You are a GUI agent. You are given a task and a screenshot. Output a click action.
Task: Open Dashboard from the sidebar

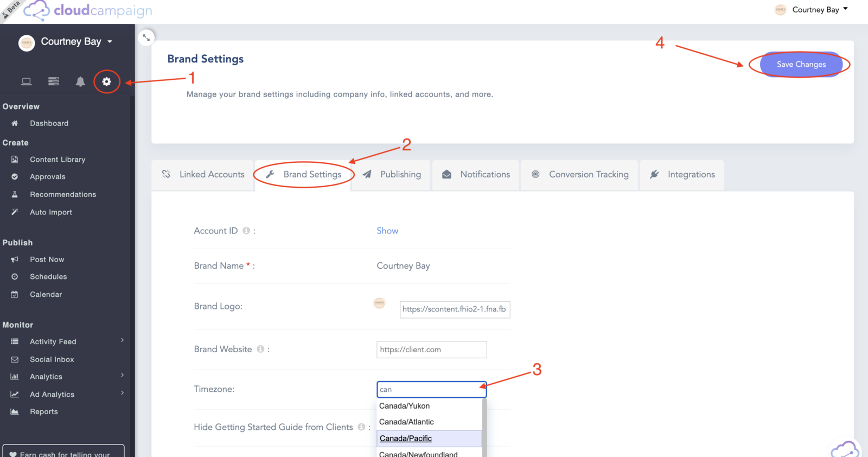point(49,123)
